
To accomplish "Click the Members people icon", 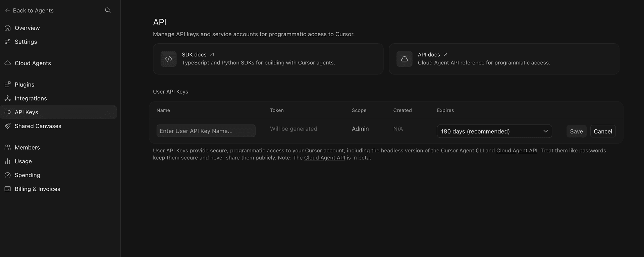I will tap(7, 147).
